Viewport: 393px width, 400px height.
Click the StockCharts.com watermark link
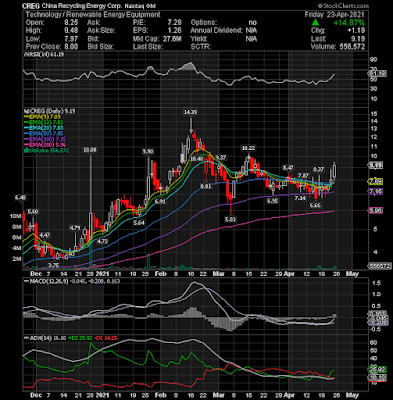343,6
